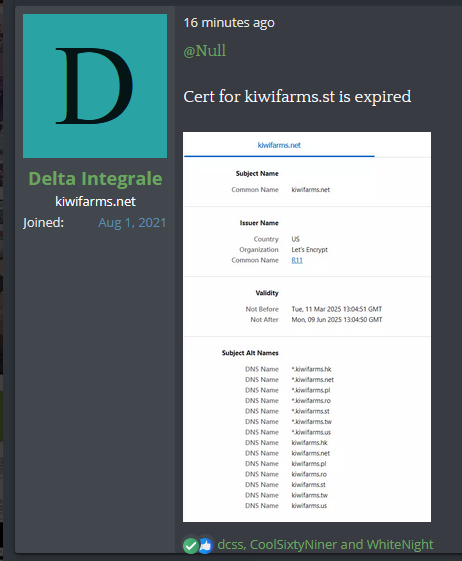Open the 16 minutes ago timestamp
Screen dimensions: 462x561
click(229, 23)
